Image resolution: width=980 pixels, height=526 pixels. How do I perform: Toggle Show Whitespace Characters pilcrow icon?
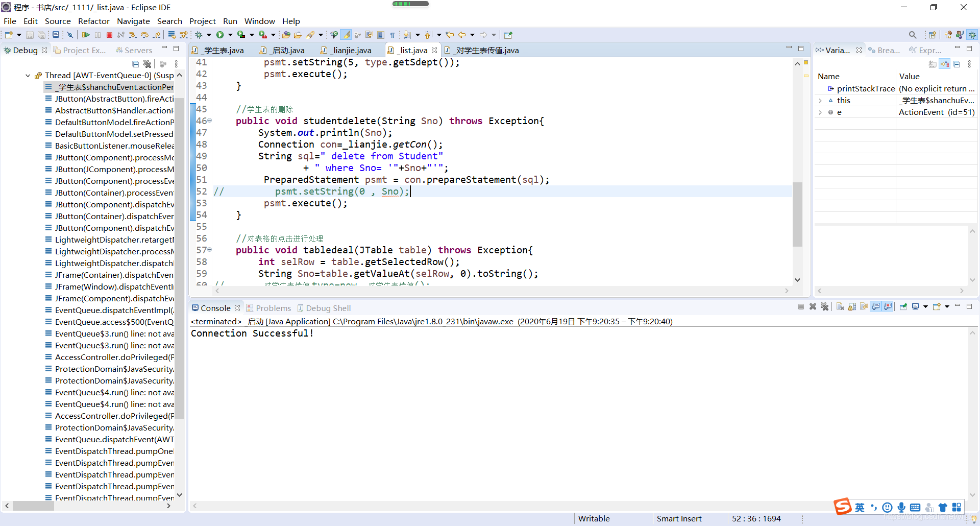[393, 35]
